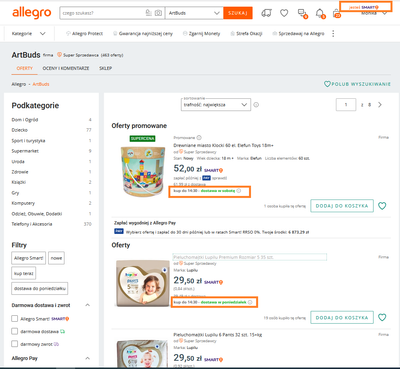Click info icon next to dostawa w poniedziałek

pos(250,302)
